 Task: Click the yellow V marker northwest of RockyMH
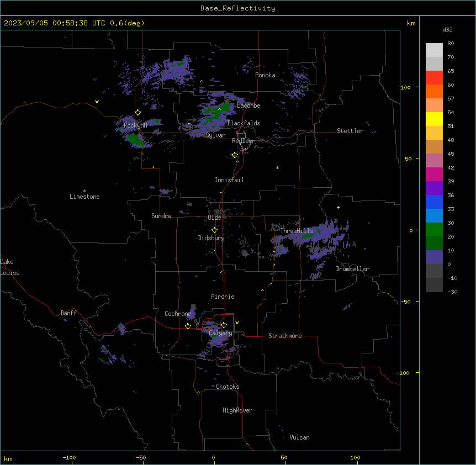coord(97,102)
